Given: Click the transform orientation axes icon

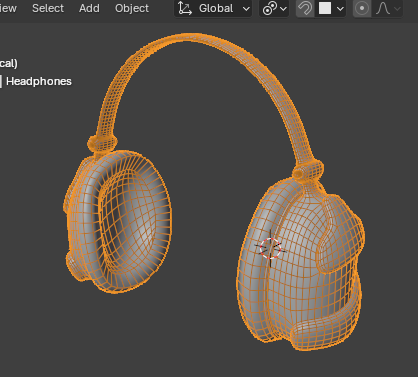Looking at the screenshot, I should point(185,8).
